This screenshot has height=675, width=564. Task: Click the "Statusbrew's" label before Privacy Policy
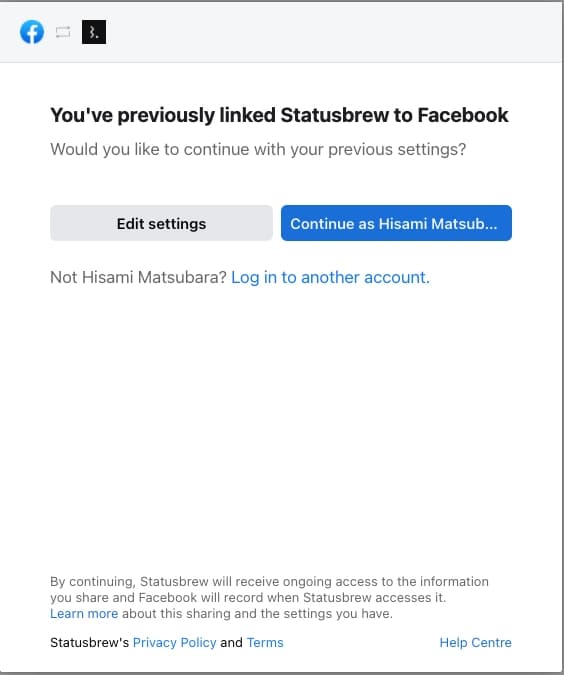point(90,643)
